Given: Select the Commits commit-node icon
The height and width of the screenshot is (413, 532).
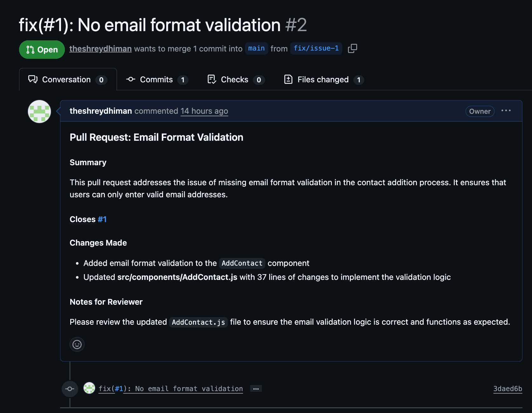Looking at the screenshot, I should (x=131, y=79).
